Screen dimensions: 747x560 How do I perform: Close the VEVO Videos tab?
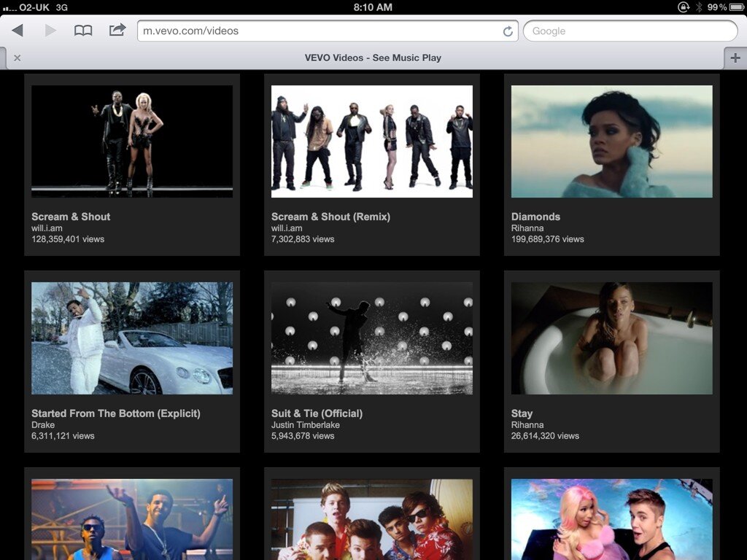pos(18,58)
